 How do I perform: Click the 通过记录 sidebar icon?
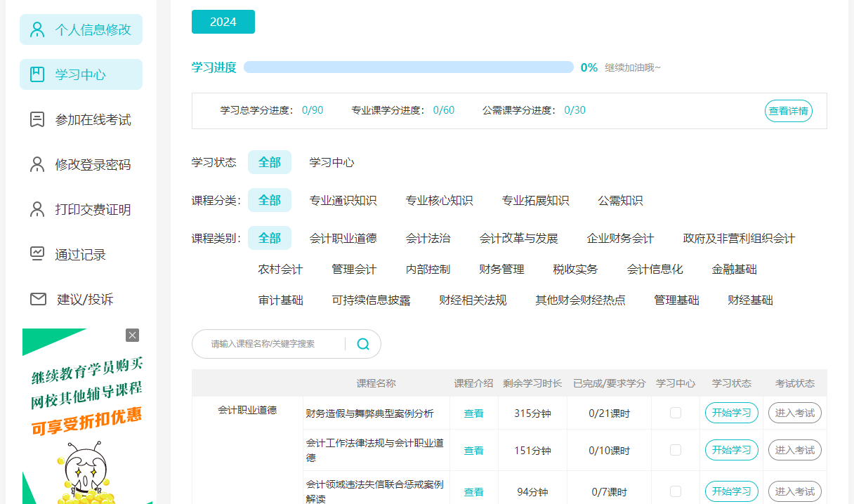click(37, 253)
